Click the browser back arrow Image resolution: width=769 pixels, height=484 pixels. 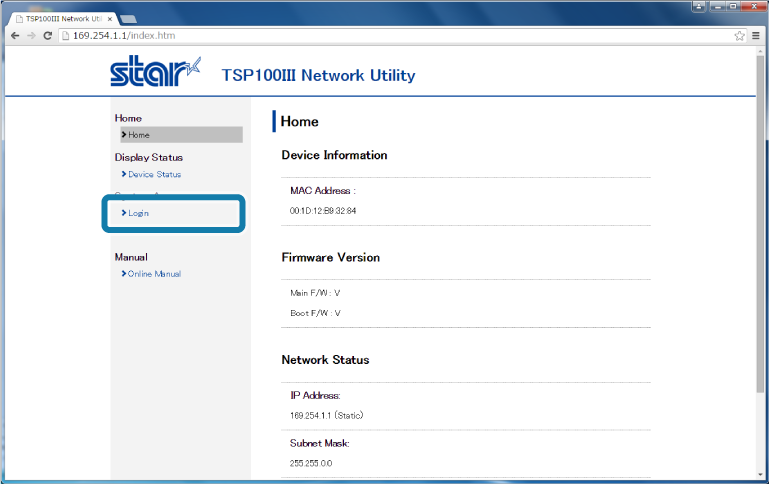pyautogui.click(x=15, y=36)
